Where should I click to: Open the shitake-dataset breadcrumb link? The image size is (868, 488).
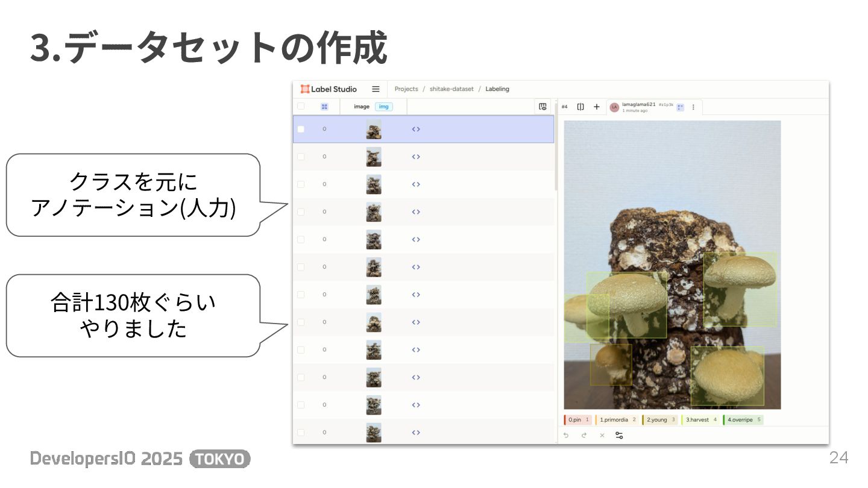451,89
